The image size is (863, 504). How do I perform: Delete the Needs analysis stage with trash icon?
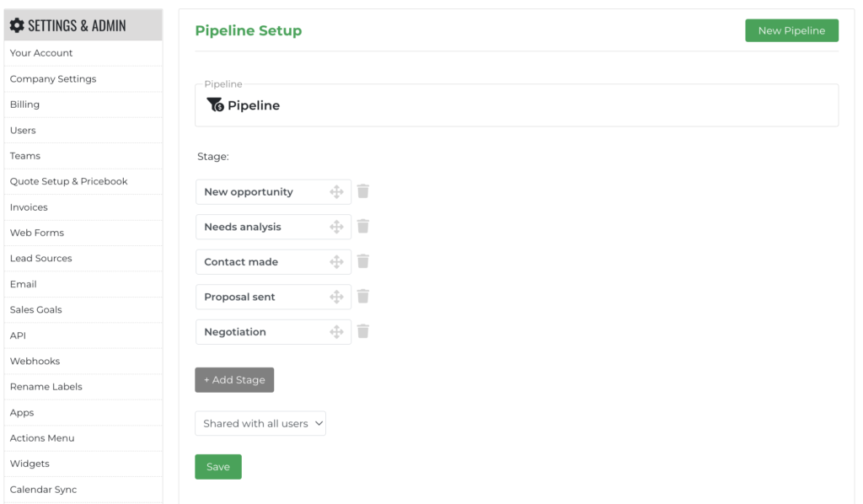363,226
